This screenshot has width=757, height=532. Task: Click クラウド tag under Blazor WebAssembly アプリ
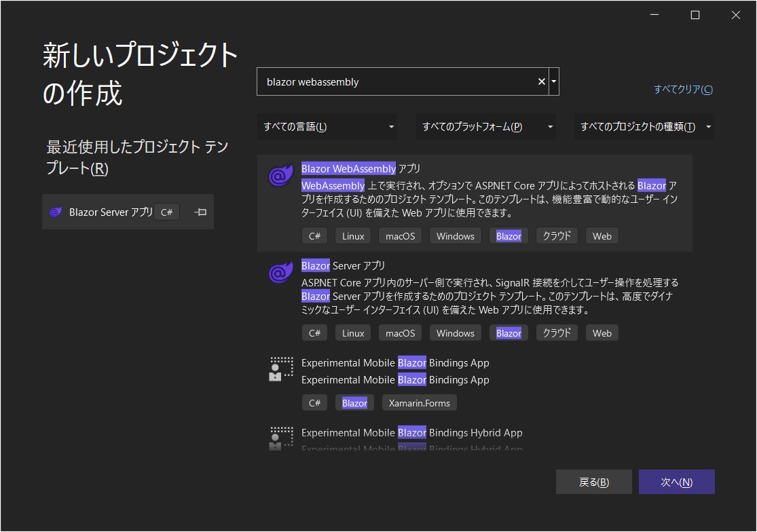pyautogui.click(x=557, y=236)
